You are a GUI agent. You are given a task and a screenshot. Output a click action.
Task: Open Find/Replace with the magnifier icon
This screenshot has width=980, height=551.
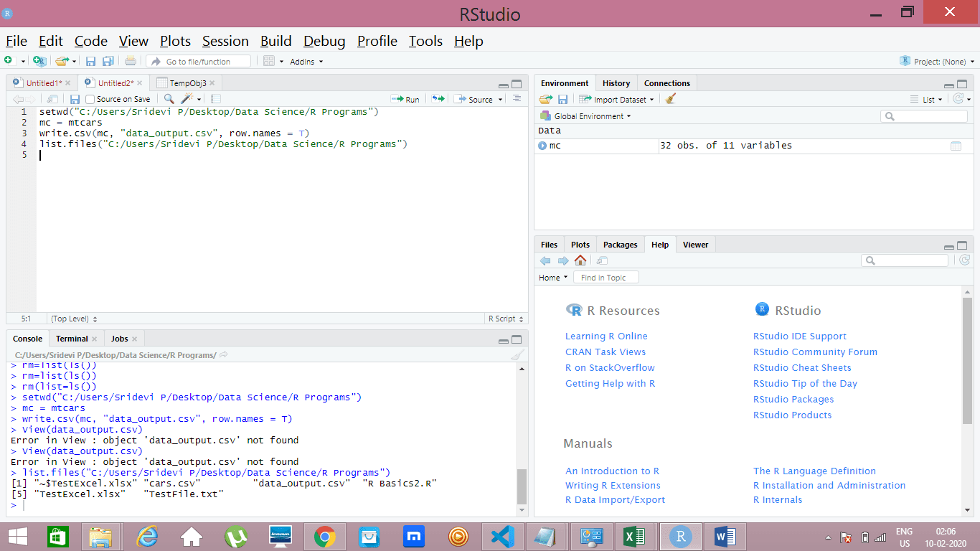(x=169, y=99)
